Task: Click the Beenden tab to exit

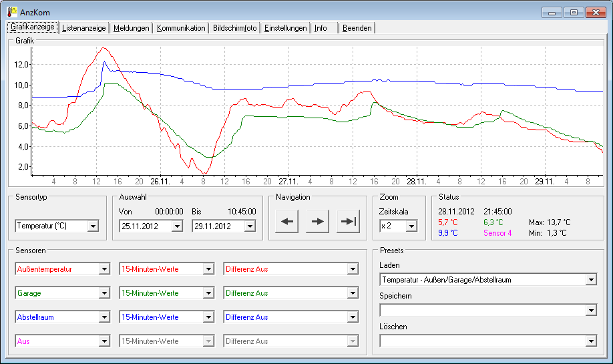Action: pos(357,28)
